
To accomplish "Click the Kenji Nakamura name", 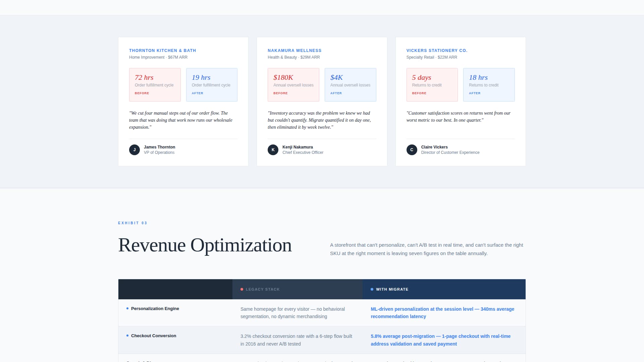I will [x=298, y=147].
